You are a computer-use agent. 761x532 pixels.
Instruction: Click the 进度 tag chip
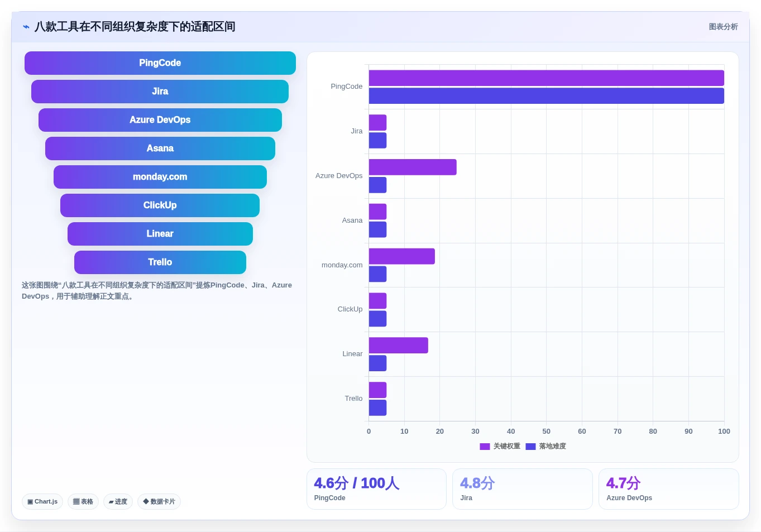(x=118, y=501)
